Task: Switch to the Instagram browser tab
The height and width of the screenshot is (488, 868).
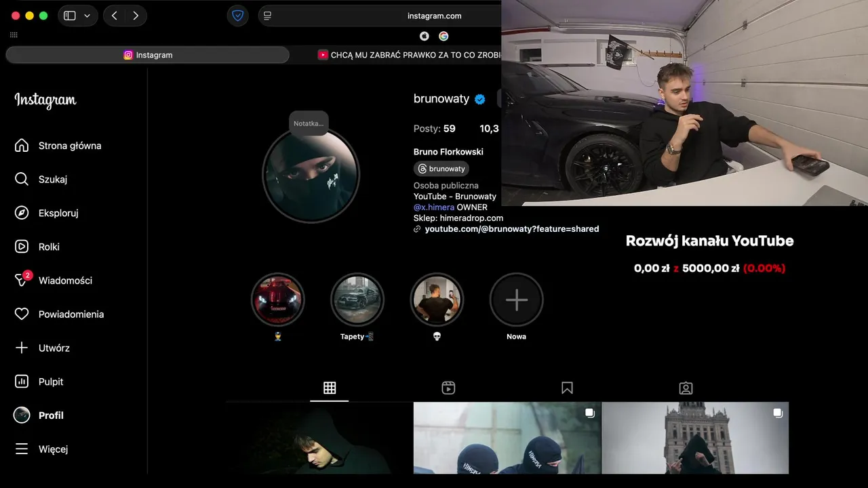Action: [148, 55]
